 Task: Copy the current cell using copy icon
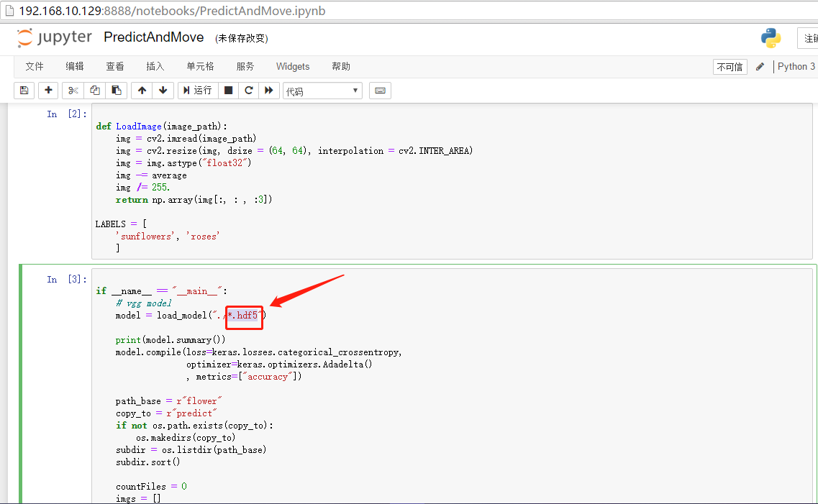coord(94,90)
